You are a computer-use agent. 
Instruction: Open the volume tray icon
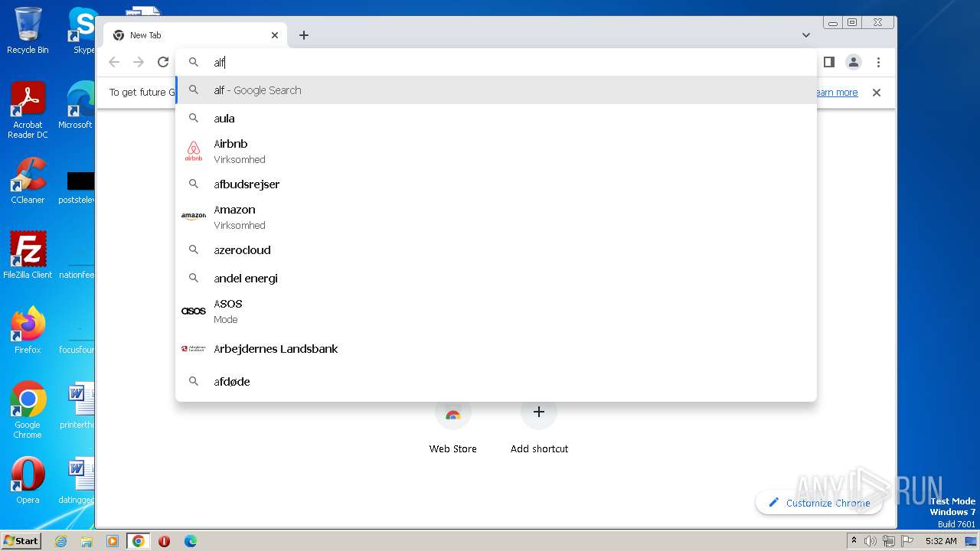(871, 541)
